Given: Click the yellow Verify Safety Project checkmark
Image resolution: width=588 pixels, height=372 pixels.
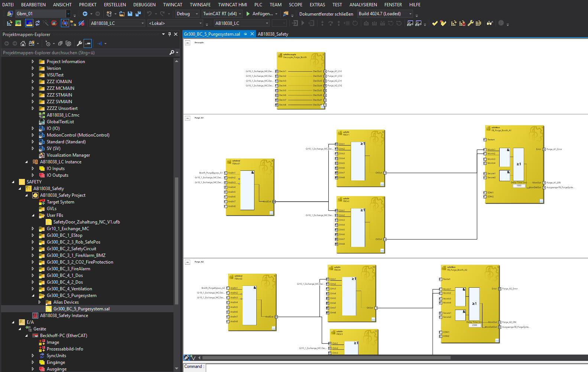Looking at the screenshot, I should point(435,23).
